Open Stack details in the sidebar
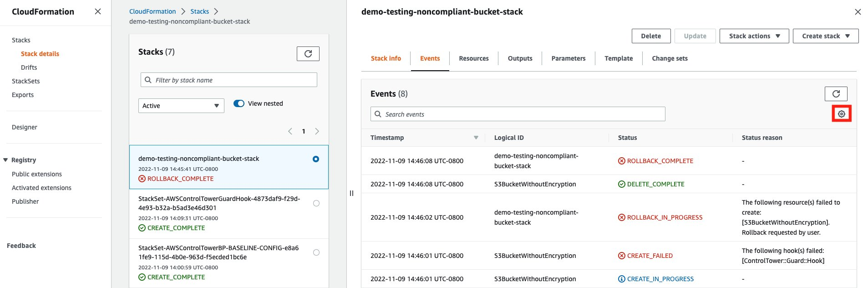The image size is (868, 288). point(40,54)
